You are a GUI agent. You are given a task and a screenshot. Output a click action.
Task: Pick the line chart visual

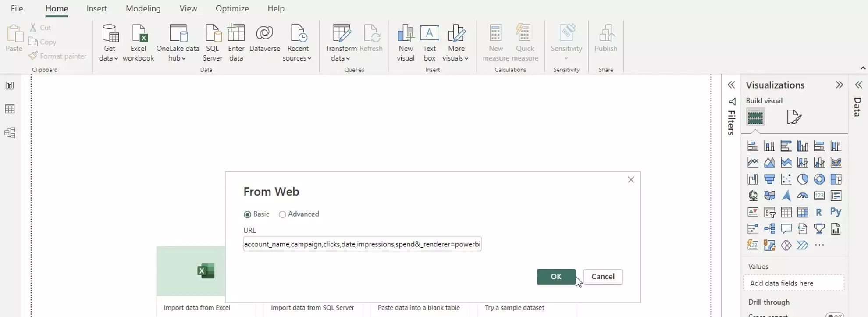[753, 163]
